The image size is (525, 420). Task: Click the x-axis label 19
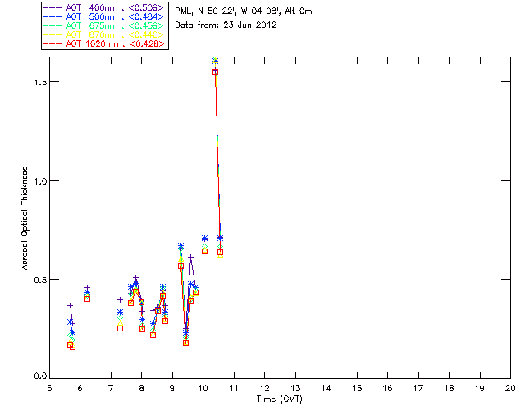(x=480, y=388)
